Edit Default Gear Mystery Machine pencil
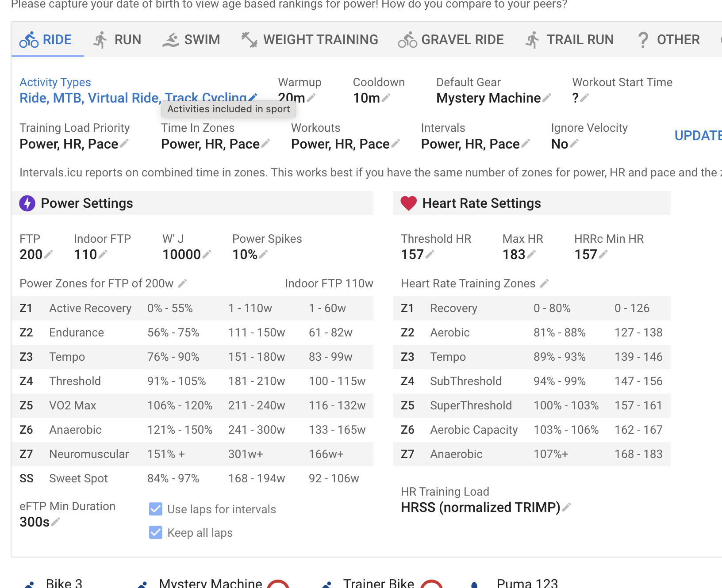 pyautogui.click(x=547, y=98)
